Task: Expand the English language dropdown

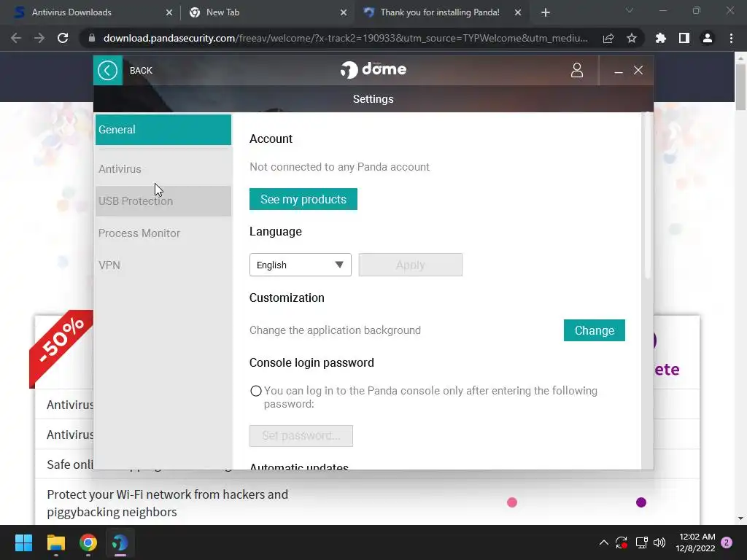Action: tap(300, 265)
